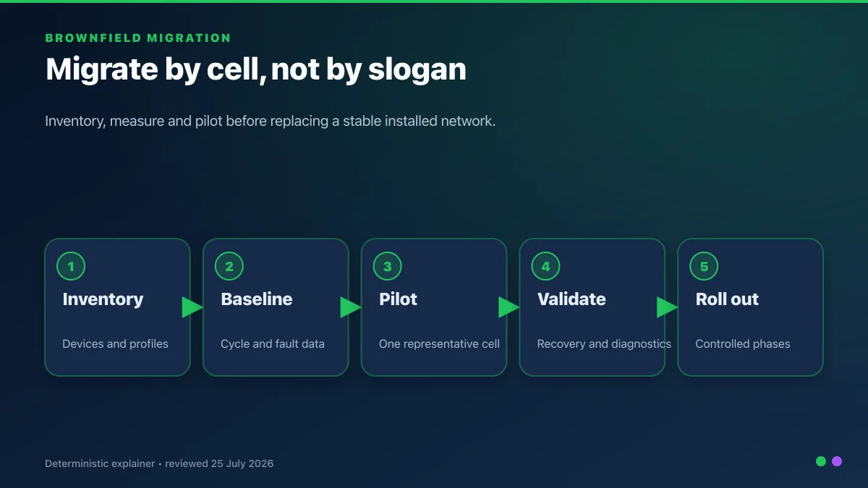Click the arrow between Inventory and Baseline
The height and width of the screenshot is (488, 868).
(192, 307)
